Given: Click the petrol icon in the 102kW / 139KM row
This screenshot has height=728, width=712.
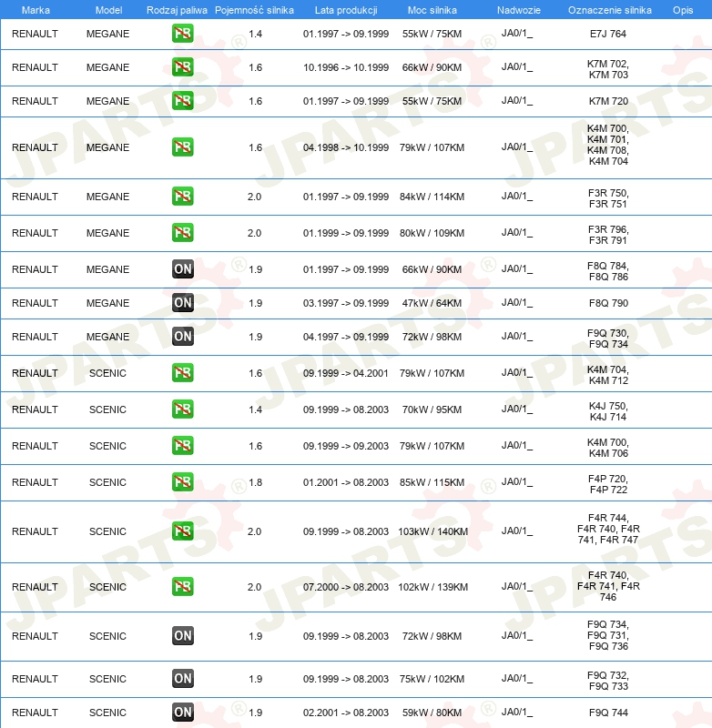Looking at the screenshot, I should point(182,586).
